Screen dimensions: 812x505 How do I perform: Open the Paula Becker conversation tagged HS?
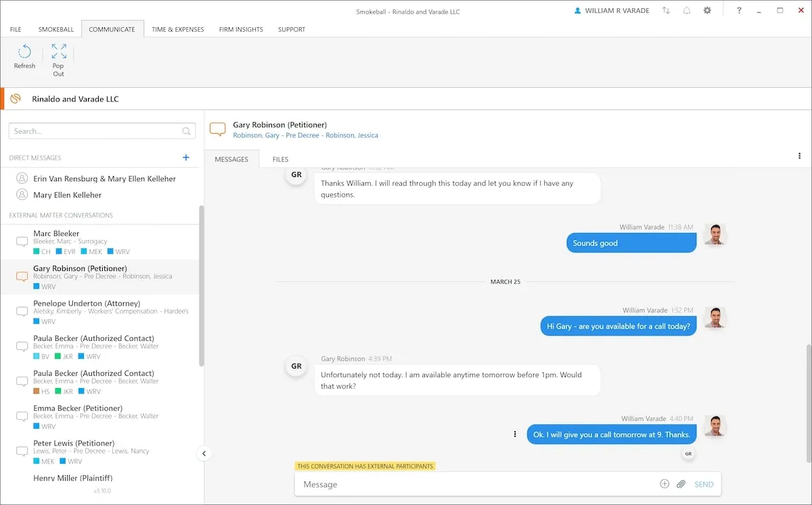[x=100, y=382]
